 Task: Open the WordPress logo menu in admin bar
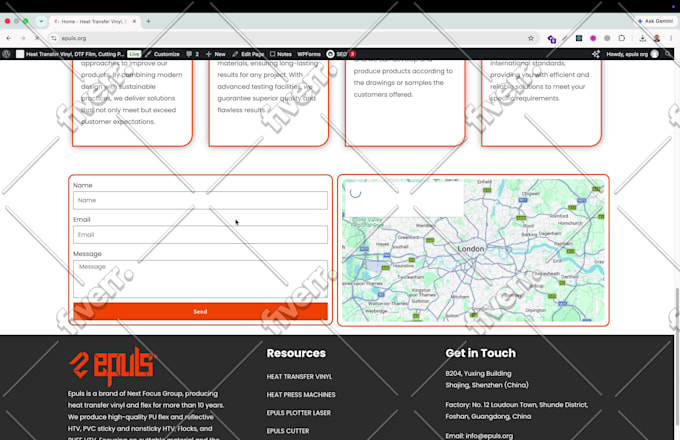pyautogui.click(x=7, y=54)
